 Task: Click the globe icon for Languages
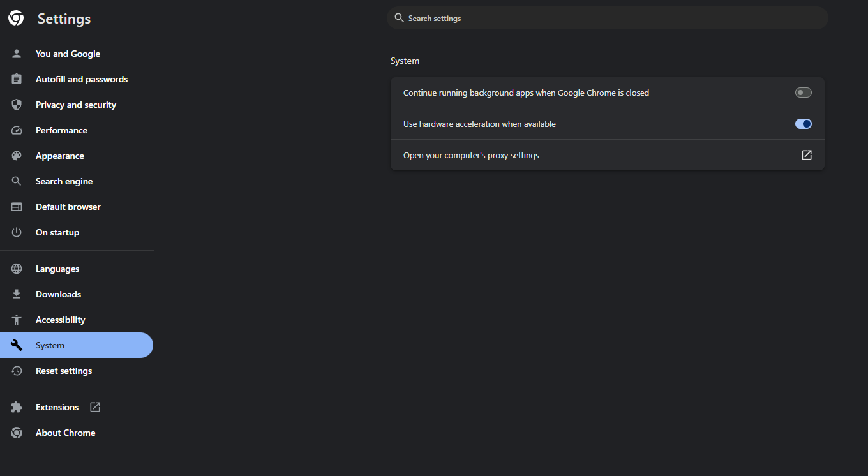tap(17, 269)
